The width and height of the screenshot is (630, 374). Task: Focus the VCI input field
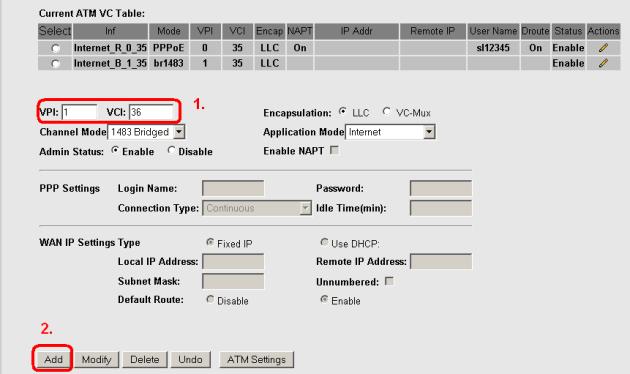151,112
